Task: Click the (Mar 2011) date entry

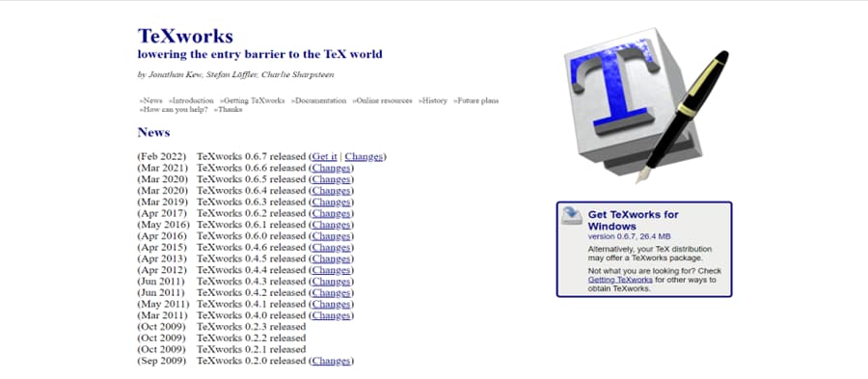Action: click(x=162, y=315)
